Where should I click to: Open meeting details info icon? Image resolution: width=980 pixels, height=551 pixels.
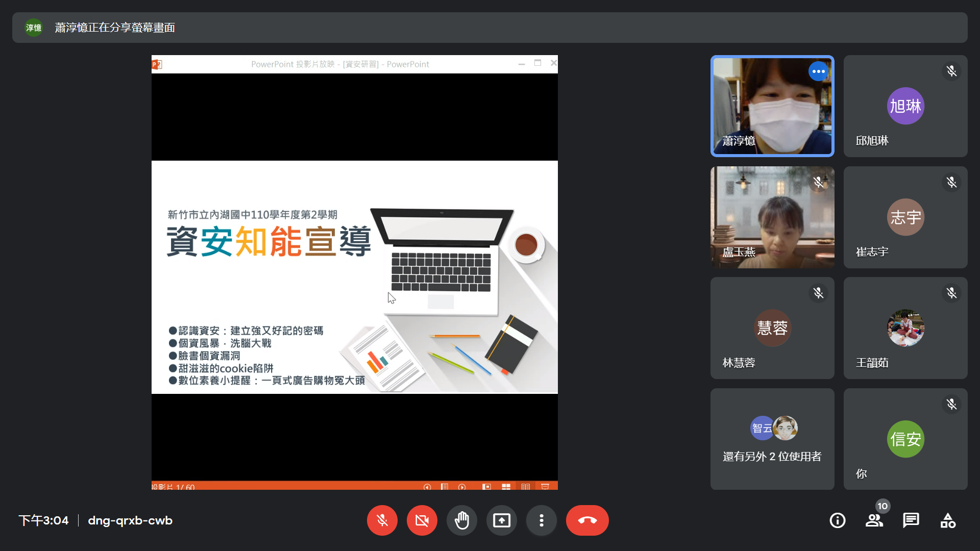pos(837,520)
